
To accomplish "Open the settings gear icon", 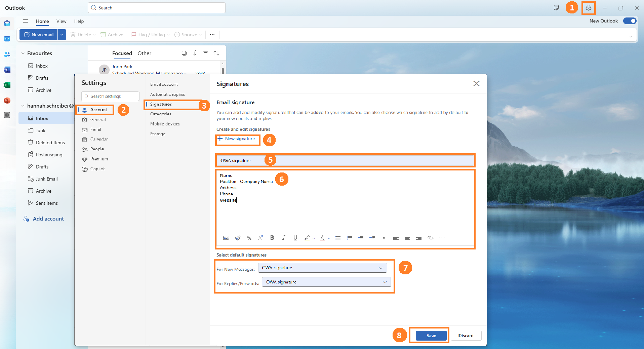I will click(x=588, y=8).
